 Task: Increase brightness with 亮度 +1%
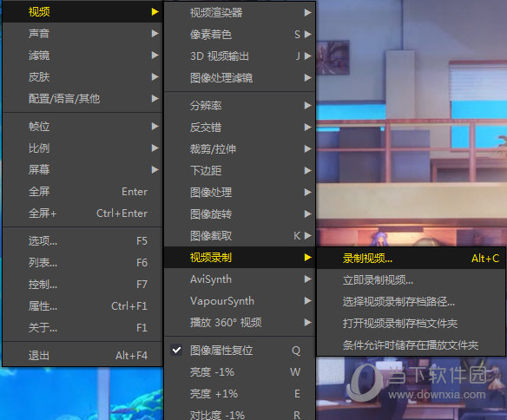click(x=240, y=393)
